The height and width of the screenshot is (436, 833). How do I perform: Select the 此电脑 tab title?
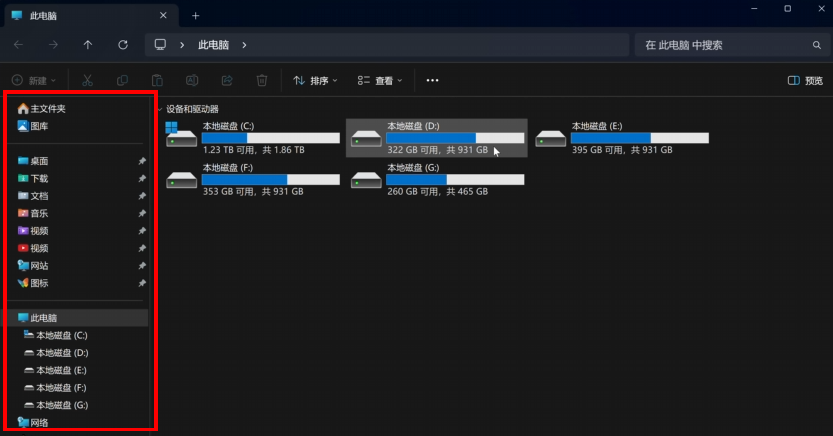[43, 16]
